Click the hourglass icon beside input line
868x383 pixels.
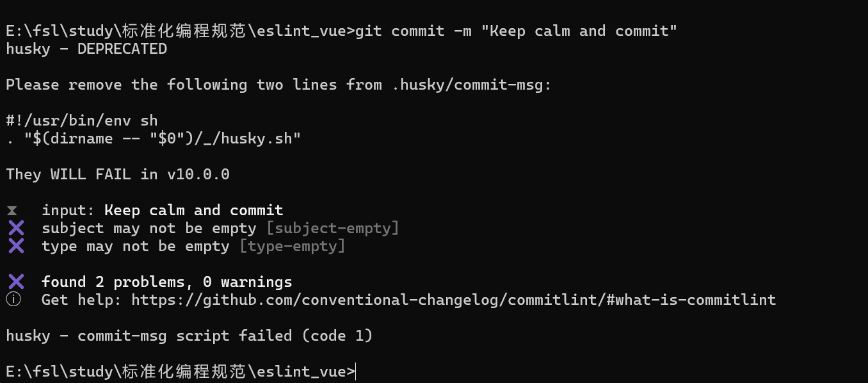tap(12, 211)
